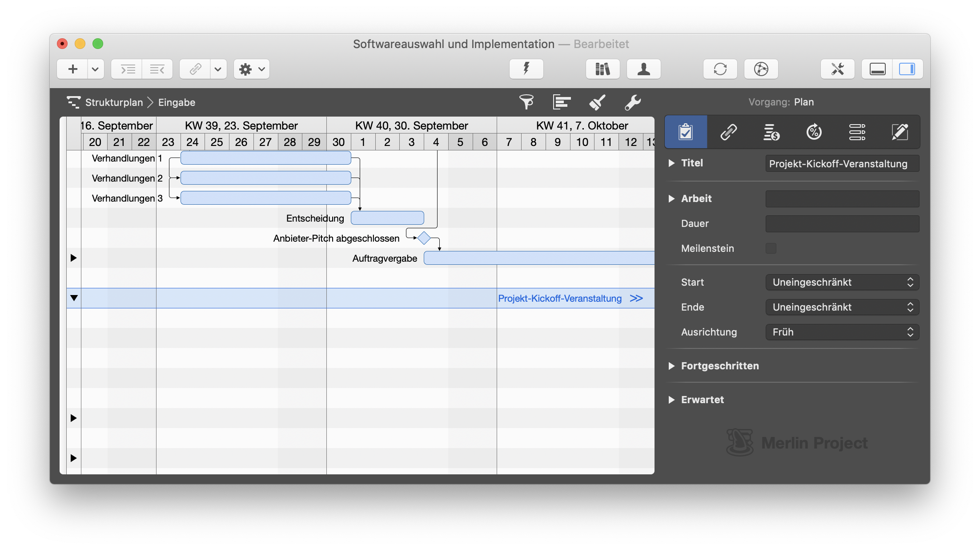Select the filter funnel icon
The width and height of the screenshot is (980, 550).
526,102
